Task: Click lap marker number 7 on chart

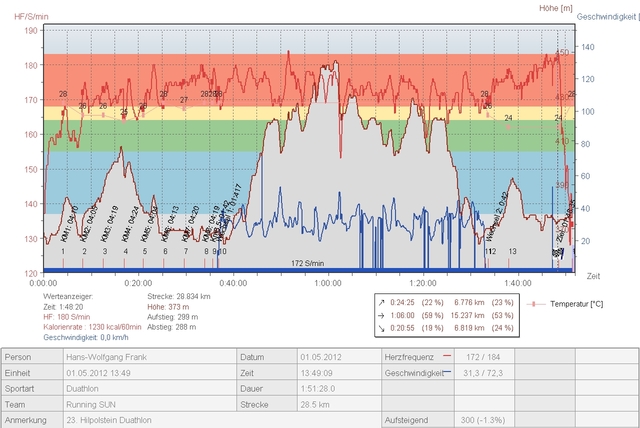Action: (186, 251)
